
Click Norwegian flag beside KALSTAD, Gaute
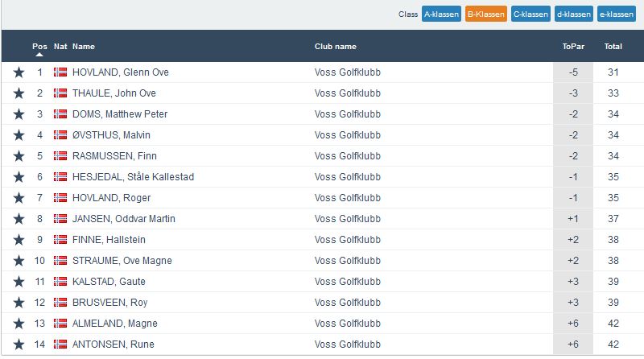(60, 282)
